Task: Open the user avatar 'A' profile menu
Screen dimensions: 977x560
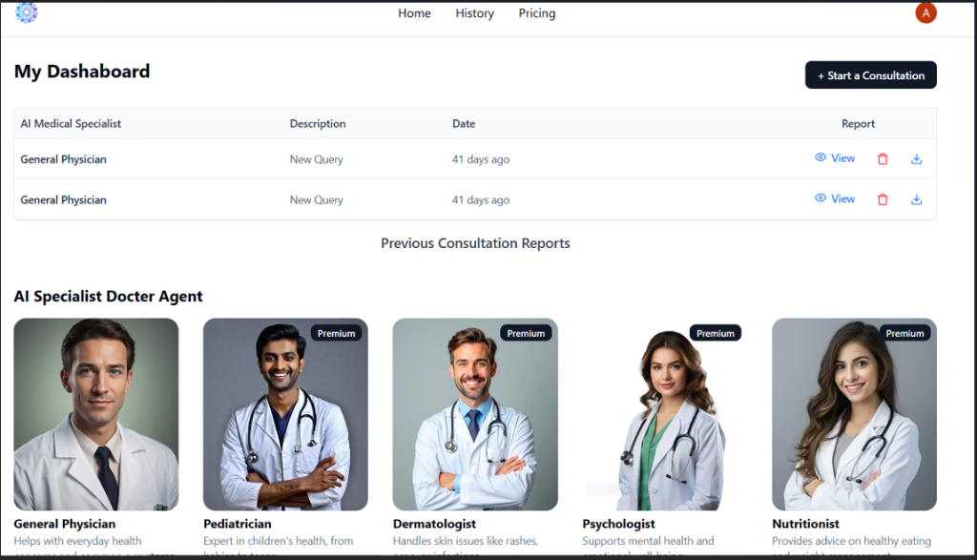Action: [925, 13]
